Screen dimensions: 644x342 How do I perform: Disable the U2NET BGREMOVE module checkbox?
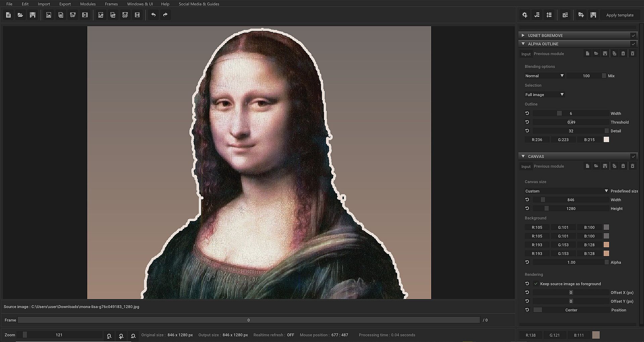[x=633, y=36]
